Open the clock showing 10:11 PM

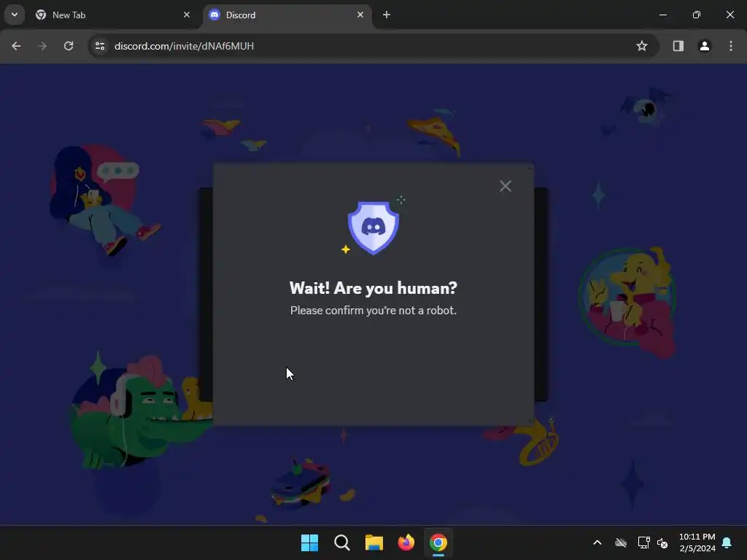click(697, 542)
